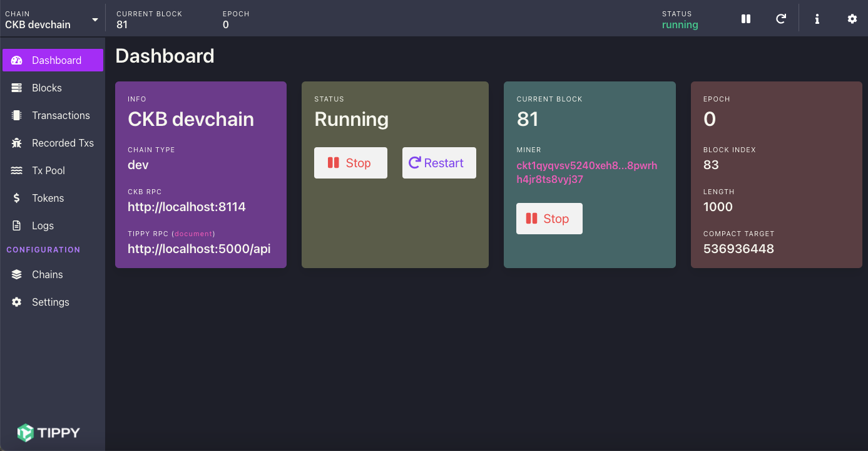The width and height of the screenshot is (868, 451).
Task: Open Recorded Txs in the sidebar
Action: [x=53, y=143]
